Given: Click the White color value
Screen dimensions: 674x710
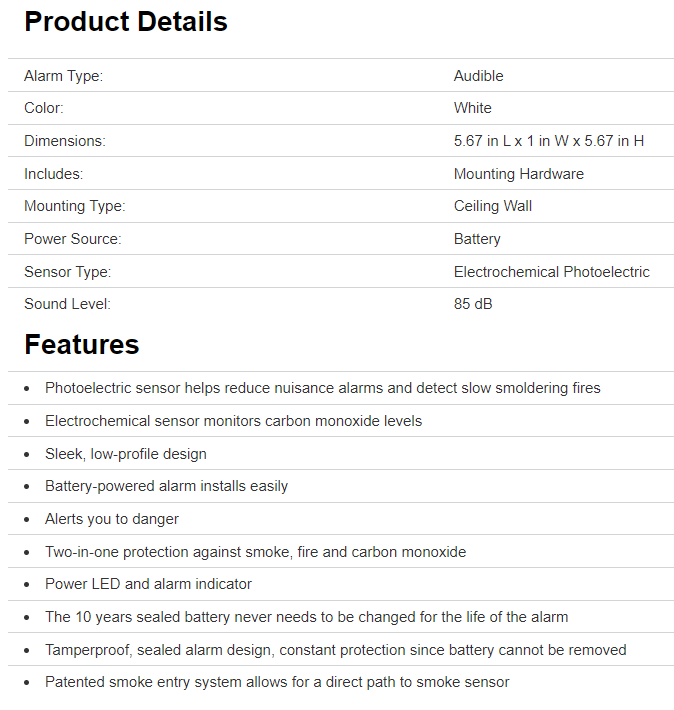Looking at the screenshot, I should tap(472, 108).
